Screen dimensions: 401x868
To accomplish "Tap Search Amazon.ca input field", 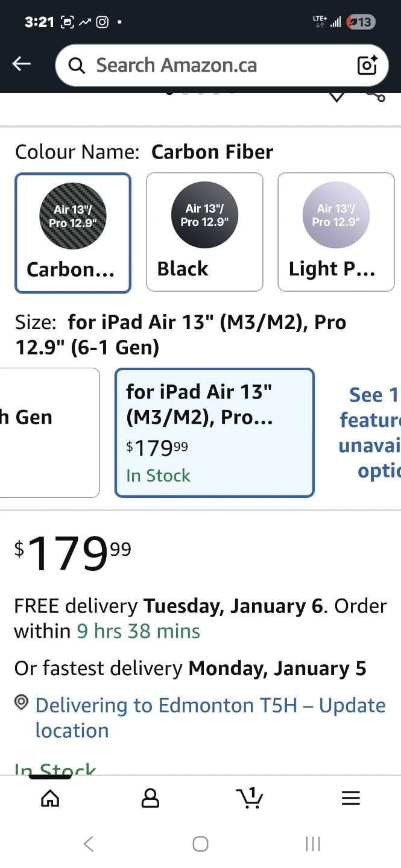I will (217, 65).
